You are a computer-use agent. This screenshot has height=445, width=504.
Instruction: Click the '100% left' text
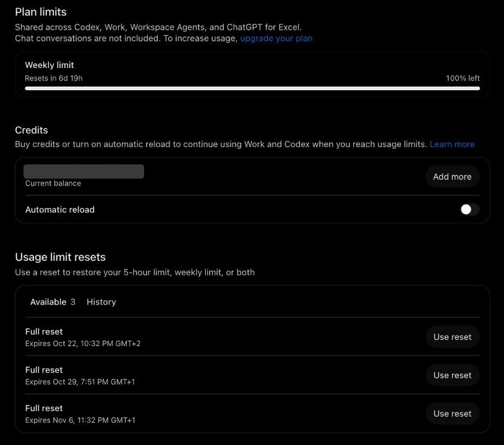(463, 78)
